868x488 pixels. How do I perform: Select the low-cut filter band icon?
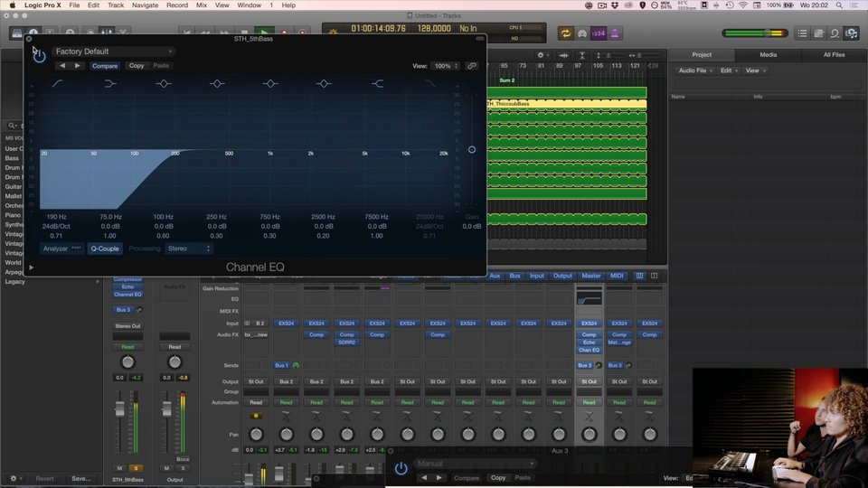click(x=56, y=83)
